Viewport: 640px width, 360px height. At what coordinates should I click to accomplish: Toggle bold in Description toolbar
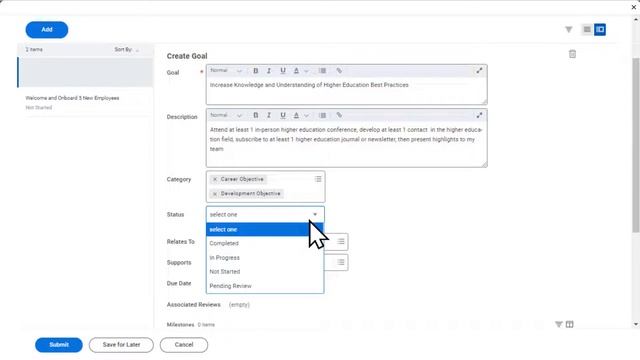coord(256,115)
